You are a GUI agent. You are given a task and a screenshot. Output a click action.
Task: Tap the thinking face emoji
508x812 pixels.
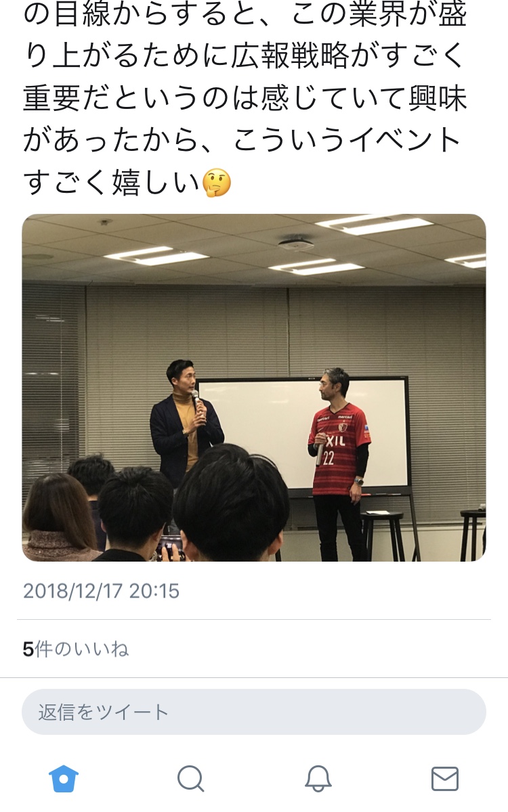click(x=217, y=183)
